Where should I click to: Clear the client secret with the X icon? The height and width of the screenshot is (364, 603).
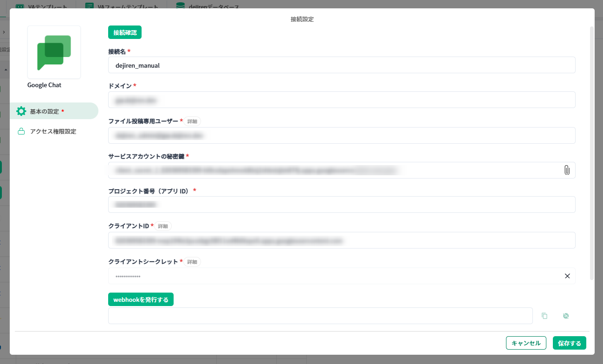(x=567, y=276)
